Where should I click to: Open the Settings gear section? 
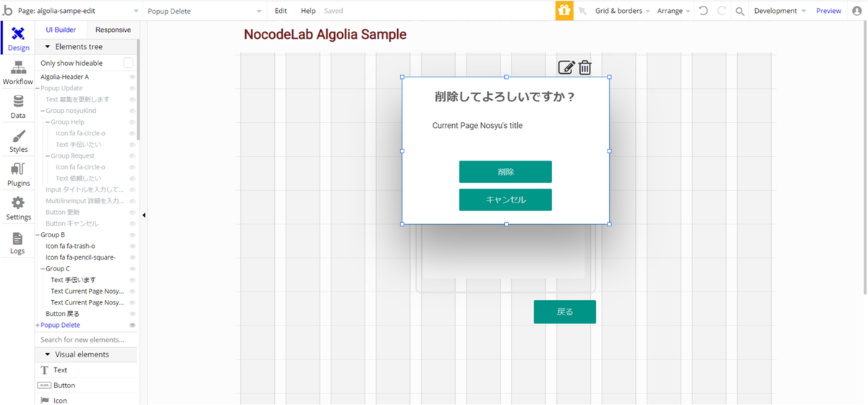pyautogui.click(x=18, y=208)
